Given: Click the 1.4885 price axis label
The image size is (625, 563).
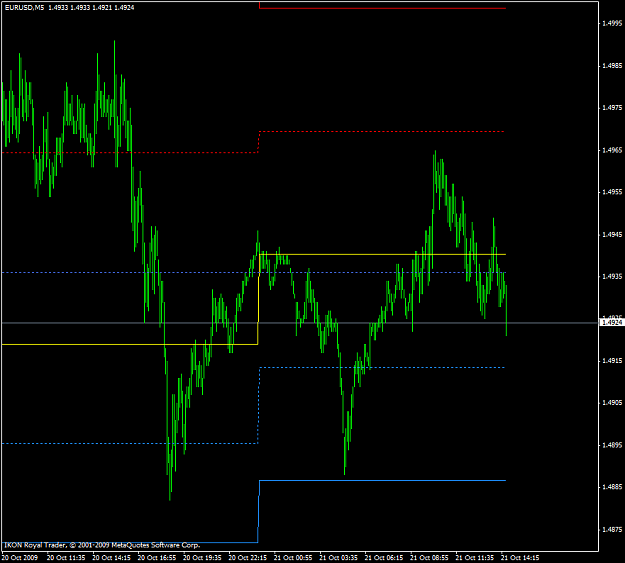Looking at the screenshot, I should [x=612, y=487].
